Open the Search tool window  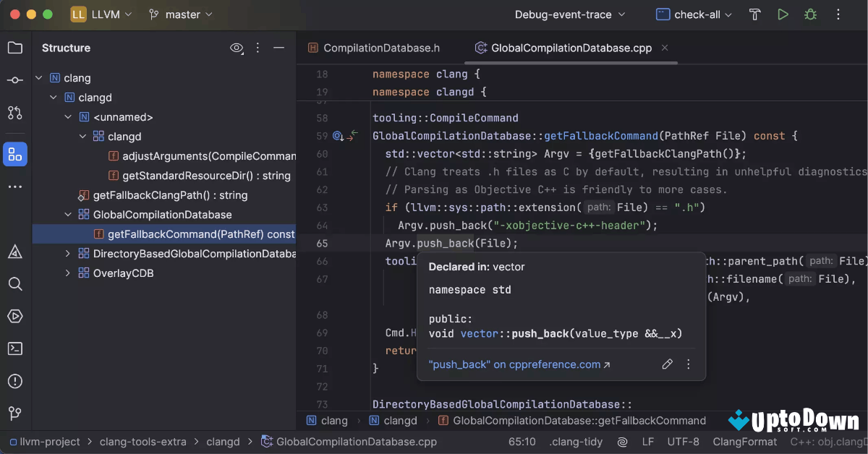pyautogui.click(x=15, y=284)
